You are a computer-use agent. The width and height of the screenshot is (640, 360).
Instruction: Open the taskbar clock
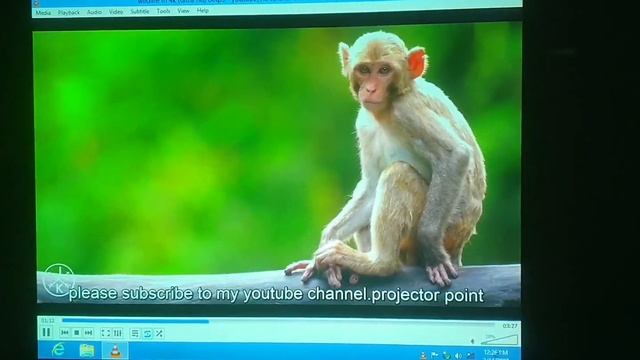point(496,355)
